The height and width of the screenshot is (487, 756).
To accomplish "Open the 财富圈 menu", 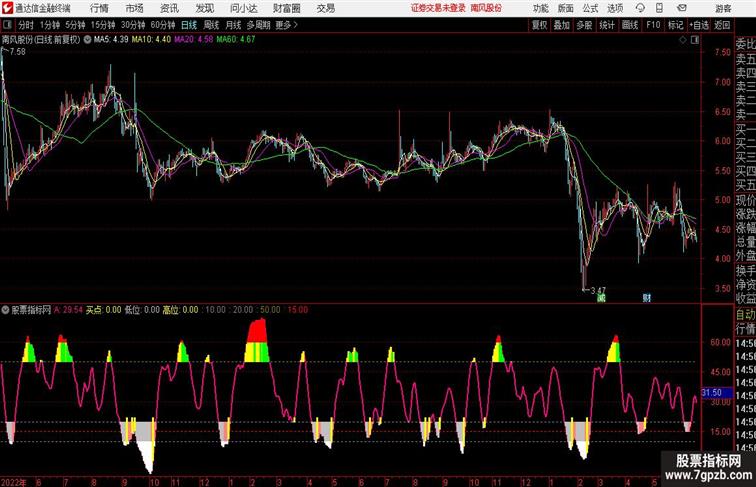I will pyautogui.click(x=286, y=8).
